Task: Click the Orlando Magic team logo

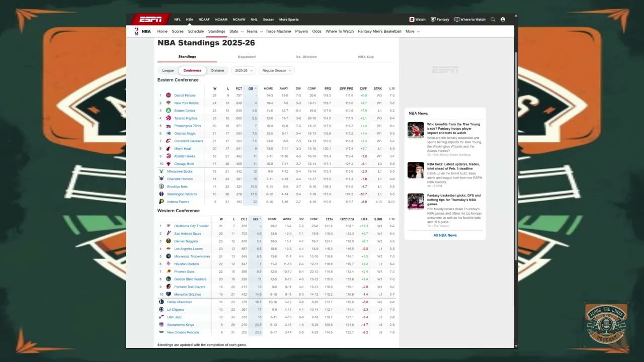Action: click(169, 133)
